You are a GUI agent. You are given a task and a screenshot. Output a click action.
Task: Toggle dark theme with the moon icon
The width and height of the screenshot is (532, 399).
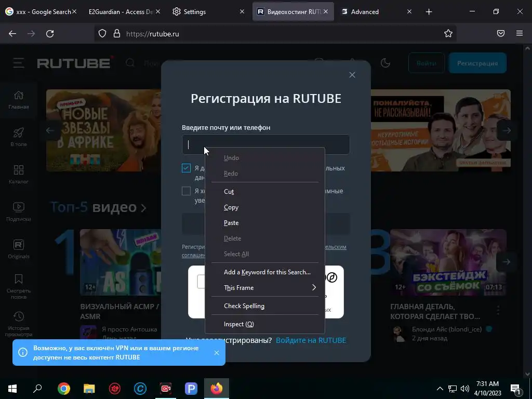pyautogui.click(x=385, y=63)
